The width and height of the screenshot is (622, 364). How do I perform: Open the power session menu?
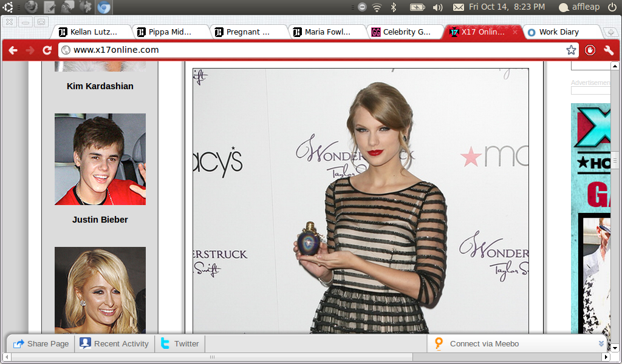tap(612, 7)
